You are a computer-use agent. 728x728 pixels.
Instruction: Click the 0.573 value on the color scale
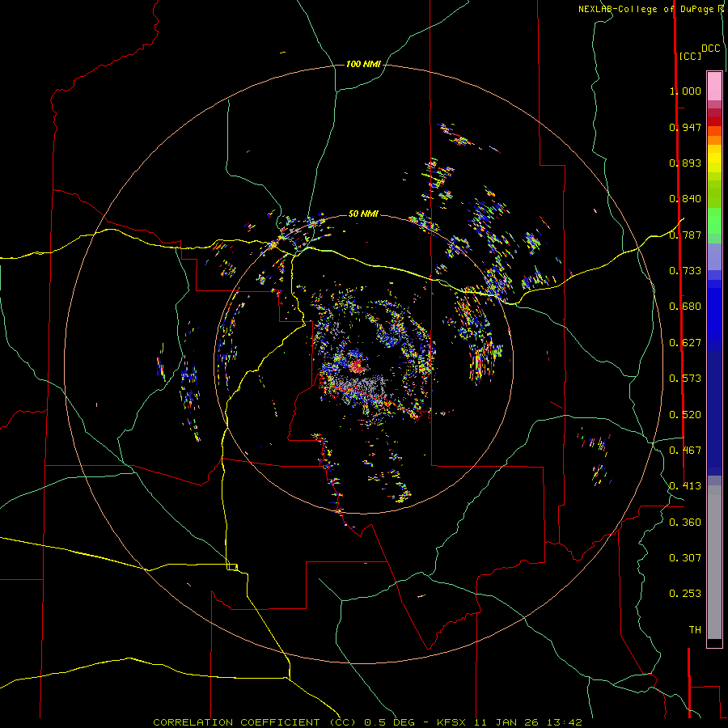[685, 379]
